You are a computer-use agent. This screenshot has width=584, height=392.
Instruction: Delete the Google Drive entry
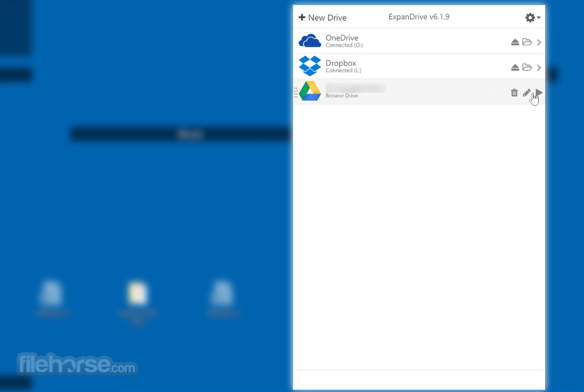point(515,92)
